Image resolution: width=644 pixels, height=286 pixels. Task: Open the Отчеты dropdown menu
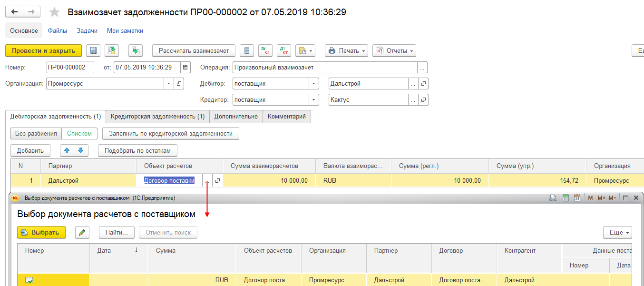click(394, 50)
